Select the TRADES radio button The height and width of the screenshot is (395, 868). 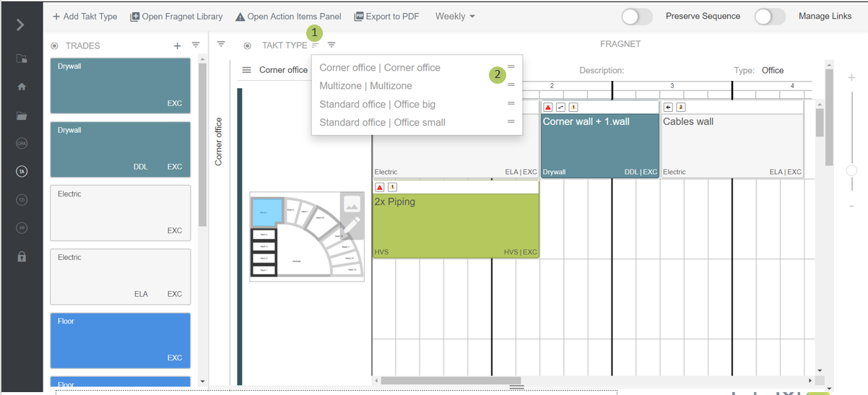[54, 45]
